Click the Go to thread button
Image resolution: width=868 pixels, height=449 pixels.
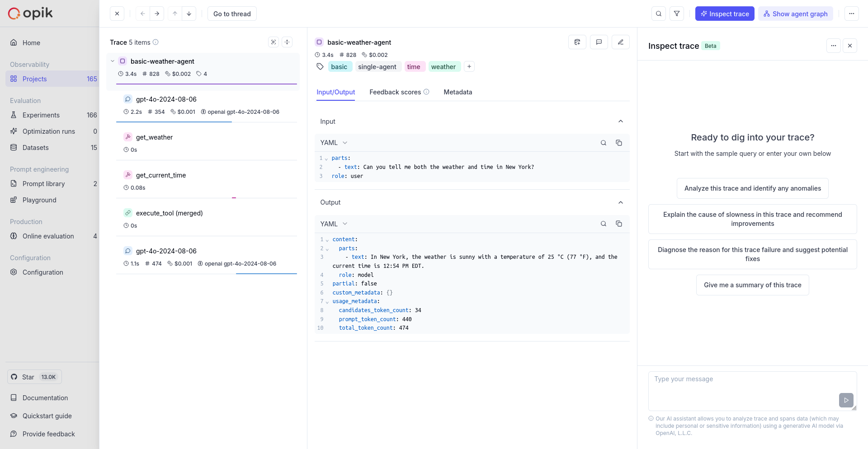pyautogui.click(x=232, y=14)
